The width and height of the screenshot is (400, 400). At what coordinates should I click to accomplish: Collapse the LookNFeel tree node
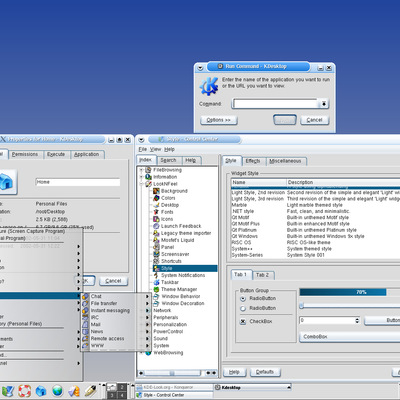141,184
